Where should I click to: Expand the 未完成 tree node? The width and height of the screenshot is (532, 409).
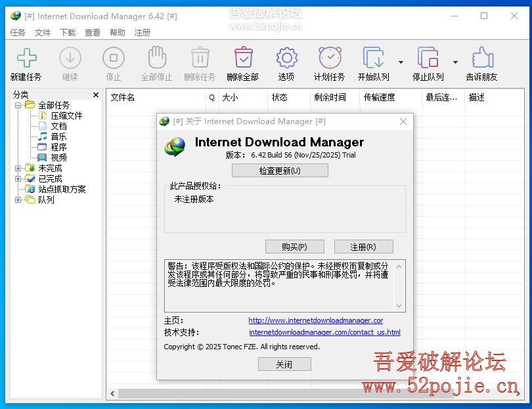(18, 168)
